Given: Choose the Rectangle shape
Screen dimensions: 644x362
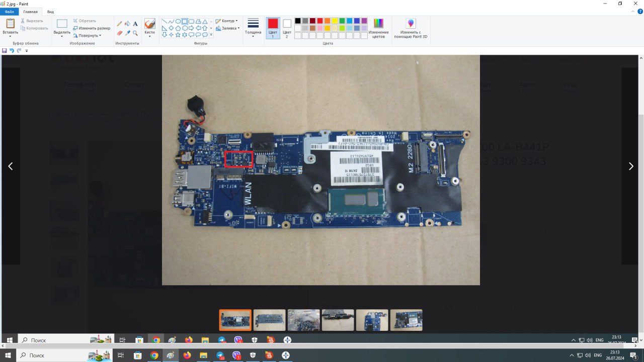Looking at the screenshot, I should [x=185, y=22].
